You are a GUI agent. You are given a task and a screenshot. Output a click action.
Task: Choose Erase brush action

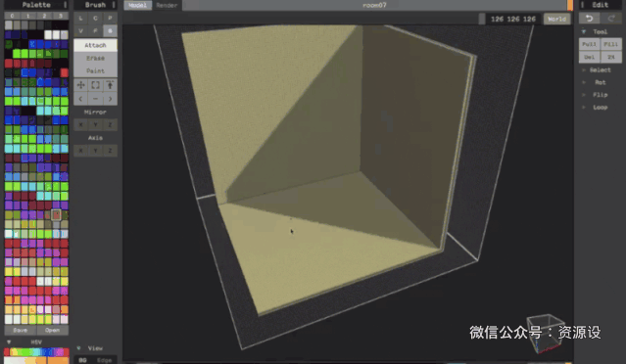pyautogui.click(x=95, y=58)
